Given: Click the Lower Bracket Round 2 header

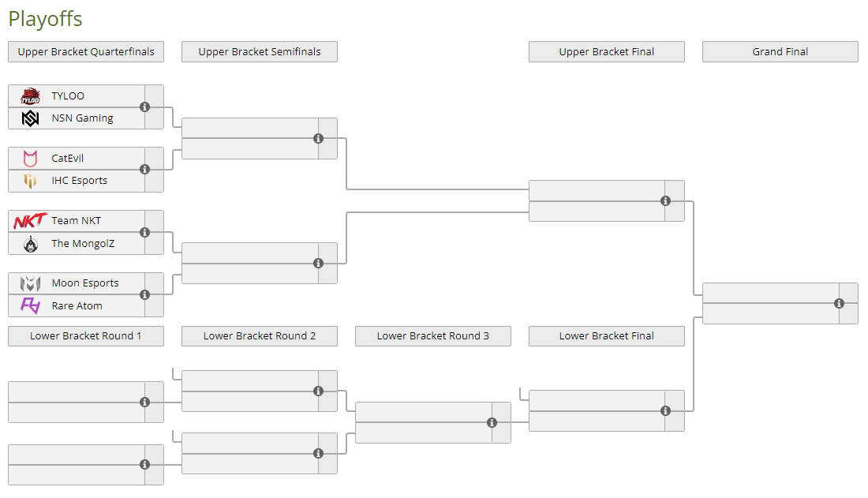Looking at the screenshot, I should [260, 335].
